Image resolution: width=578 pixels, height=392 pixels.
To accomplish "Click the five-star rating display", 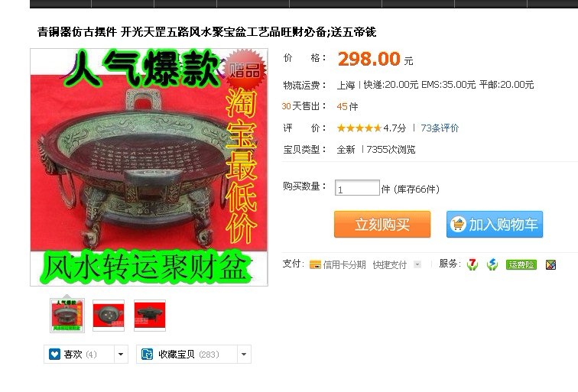I will tap(359, 128).
